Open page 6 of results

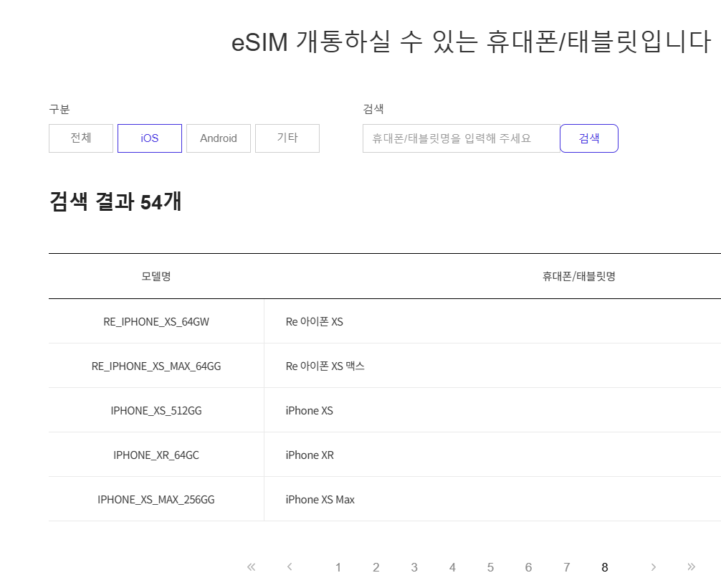(528, 567)
